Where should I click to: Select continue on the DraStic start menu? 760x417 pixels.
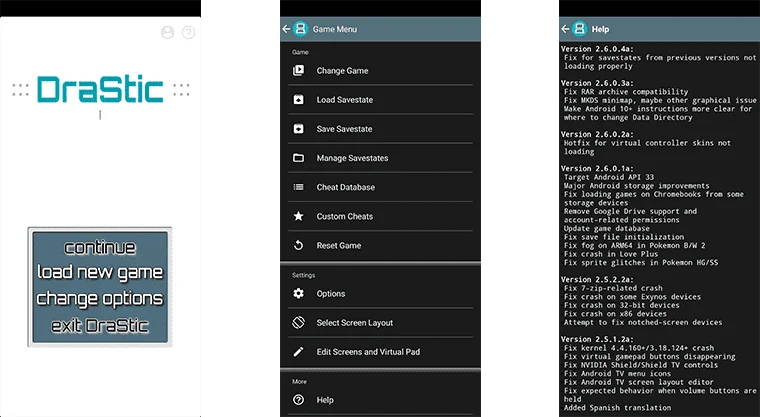[x=100, y=248]
